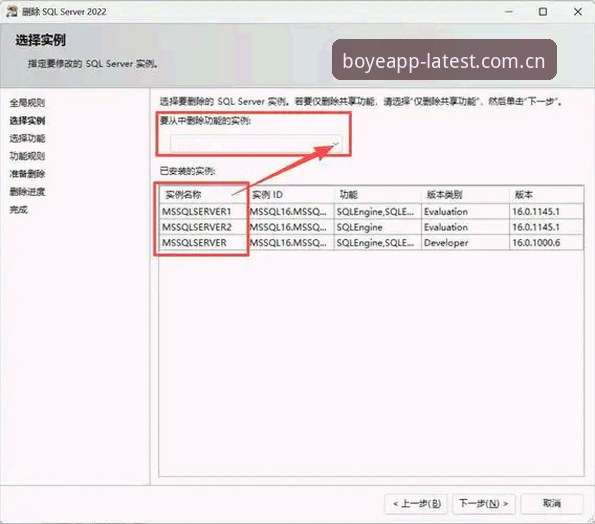Close the SQL Server 2022 removal window

(578, 11)
